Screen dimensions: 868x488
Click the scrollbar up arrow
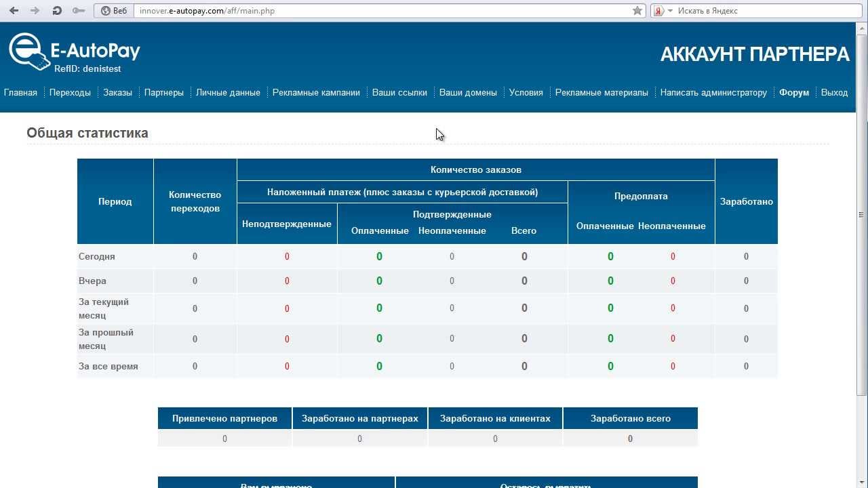click(861, 27)
